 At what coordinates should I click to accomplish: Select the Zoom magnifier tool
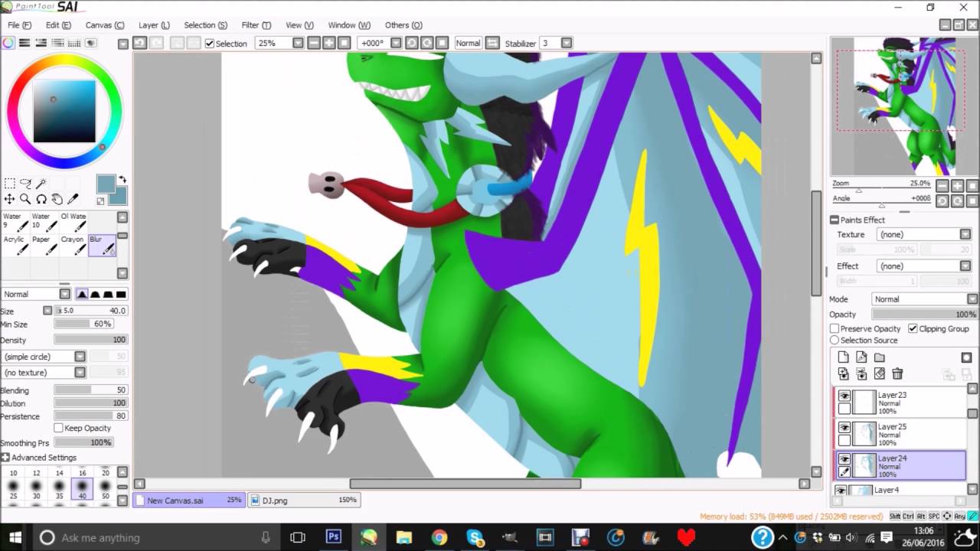[25, 199]
